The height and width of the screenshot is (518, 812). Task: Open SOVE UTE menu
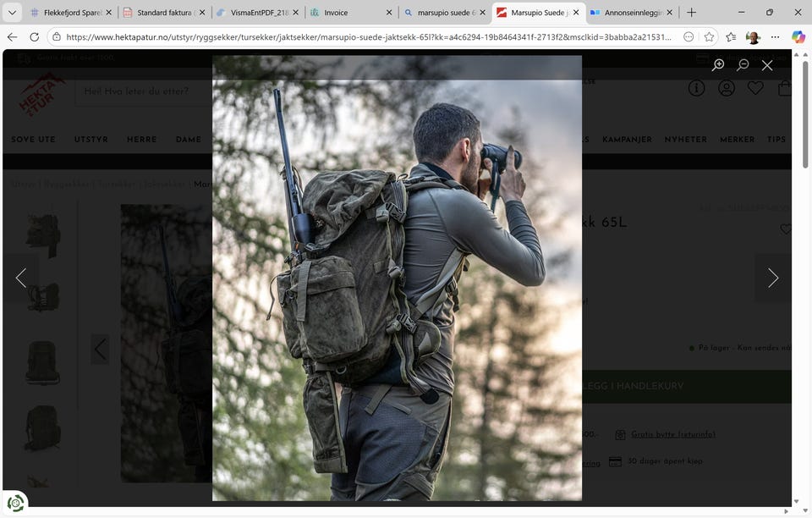coord(33,140)
